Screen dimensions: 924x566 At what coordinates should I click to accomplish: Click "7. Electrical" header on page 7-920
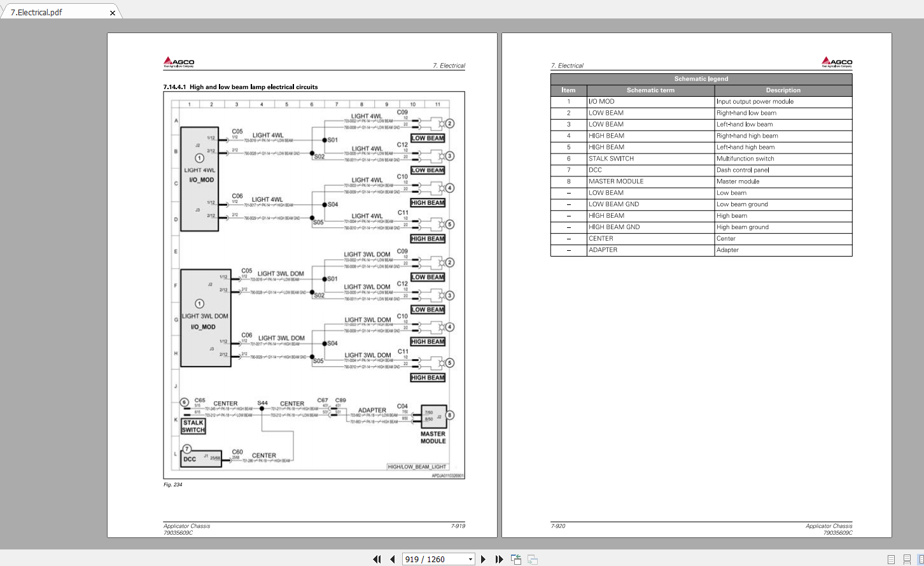click(x=567, y=66)
